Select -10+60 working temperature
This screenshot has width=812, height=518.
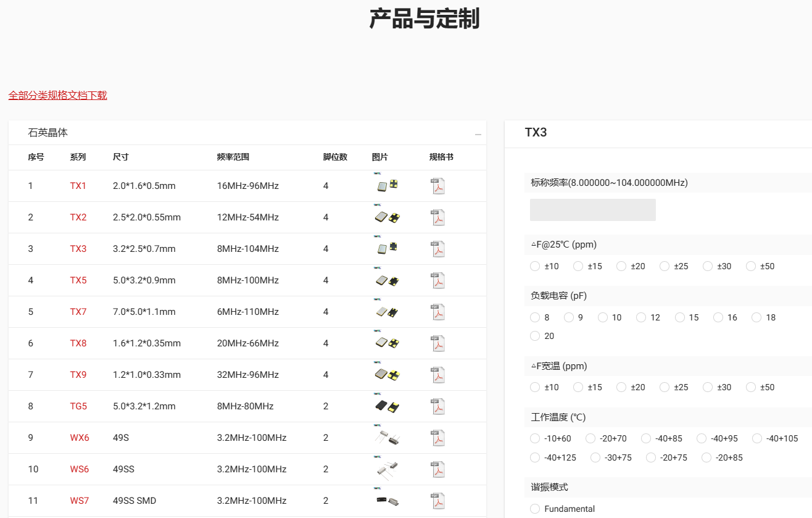pos(535,438)
